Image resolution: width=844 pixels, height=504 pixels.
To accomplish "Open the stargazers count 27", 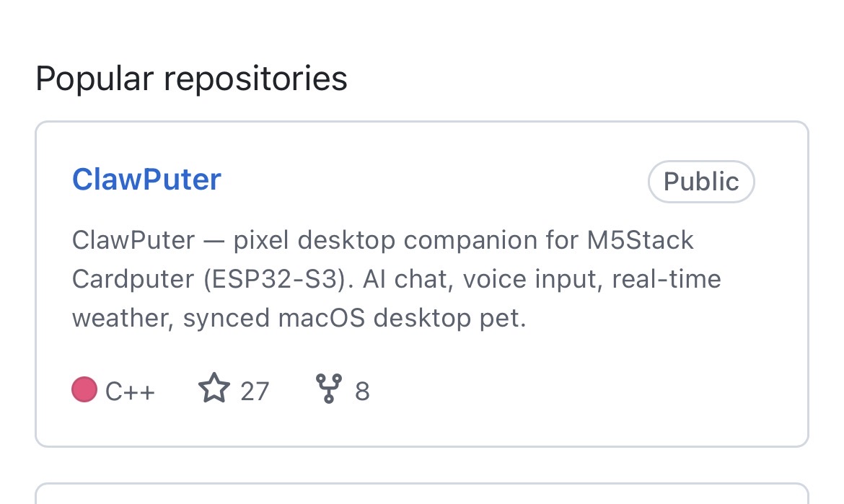I will [x=255, y=392].
